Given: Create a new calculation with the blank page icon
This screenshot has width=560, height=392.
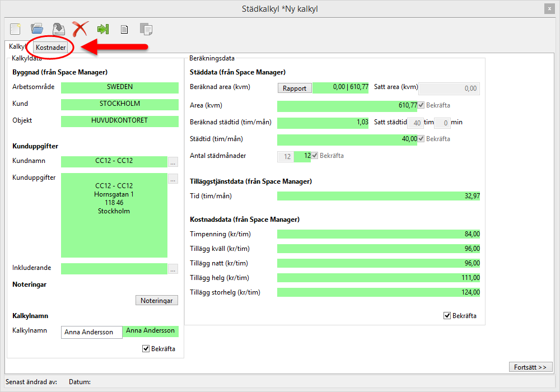Looking at the screenshot, I should tap(15, 29).
